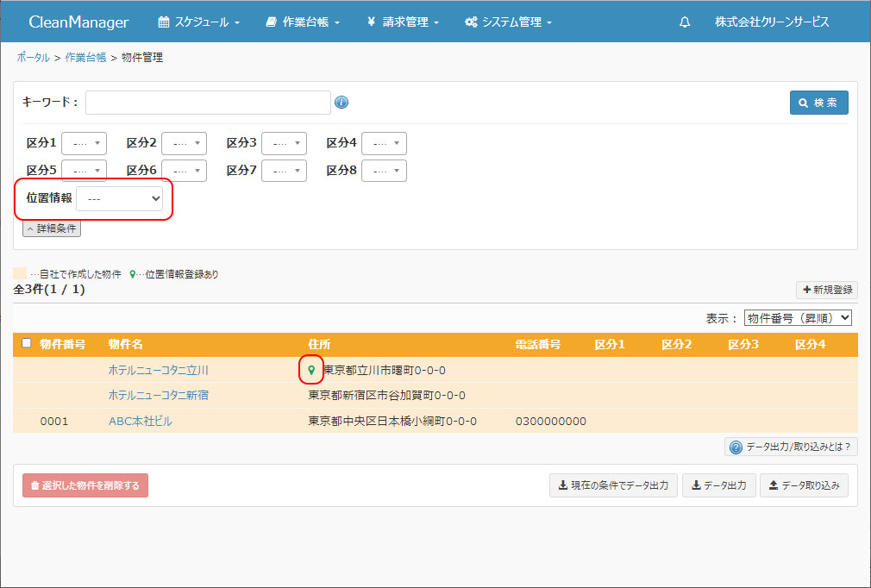Expand the 区分1 dropdown
The height and width of the screenshot is (588, 871).
pyautogui.click(x=84, y=143)
